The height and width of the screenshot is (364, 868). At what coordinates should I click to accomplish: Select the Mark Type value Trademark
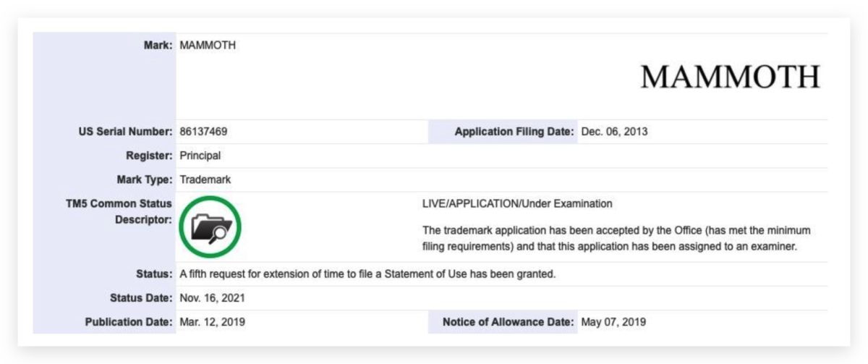pos(205,179)
